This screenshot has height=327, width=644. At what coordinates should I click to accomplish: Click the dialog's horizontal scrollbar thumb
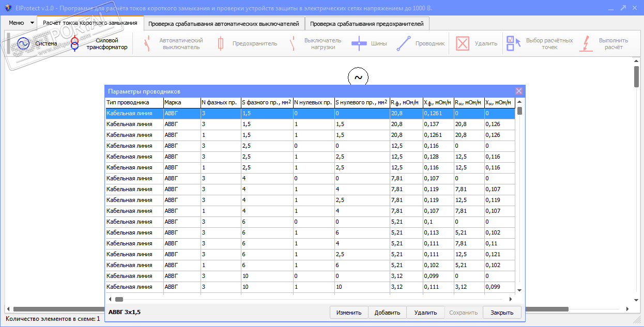(x=119, y=299)
